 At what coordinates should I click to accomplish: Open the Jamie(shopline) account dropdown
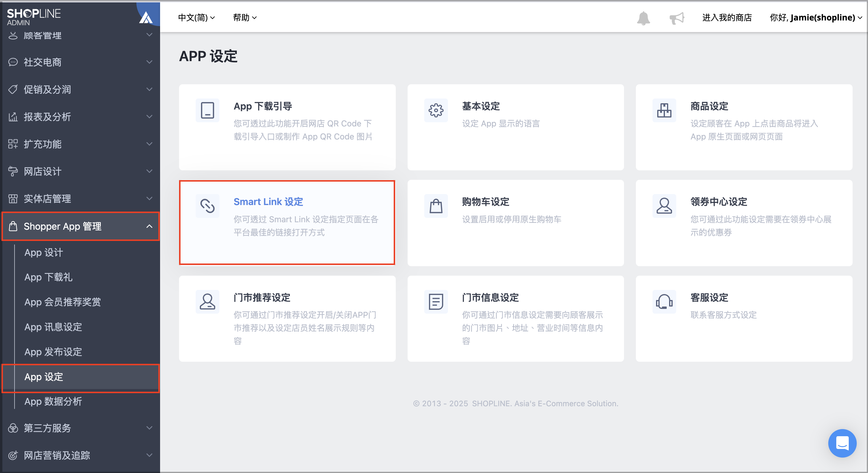816,18
